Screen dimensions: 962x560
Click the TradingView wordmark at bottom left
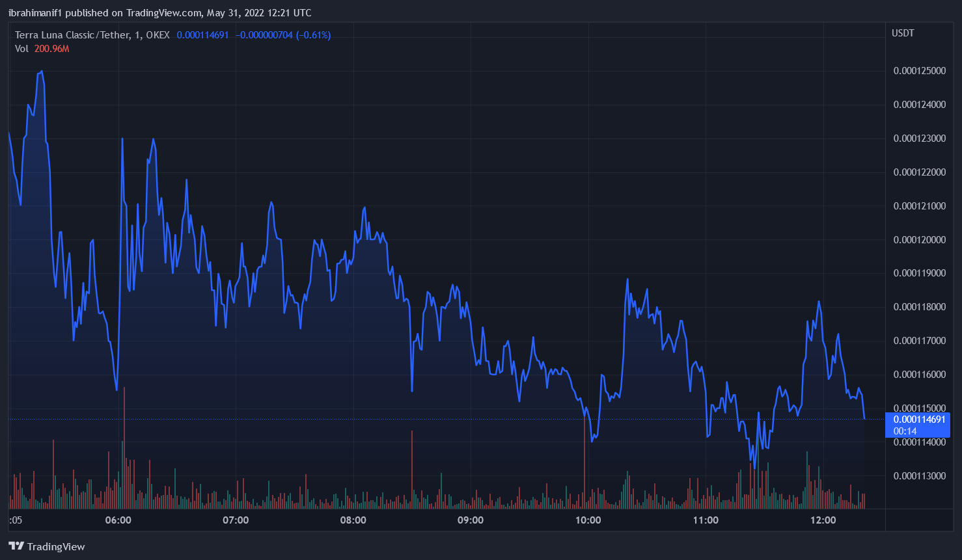click(56, 546)
